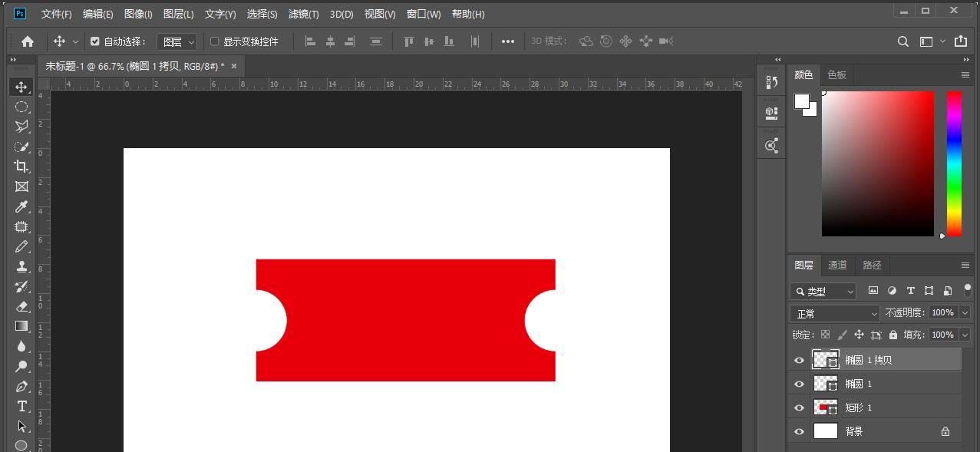Screen dimensions: 980x452
Task: Click the Home icon in the options bar
Action: (28, 41)
